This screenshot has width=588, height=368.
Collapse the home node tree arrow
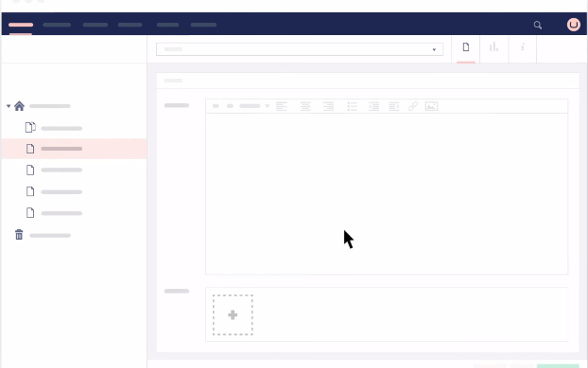(8, 106)
